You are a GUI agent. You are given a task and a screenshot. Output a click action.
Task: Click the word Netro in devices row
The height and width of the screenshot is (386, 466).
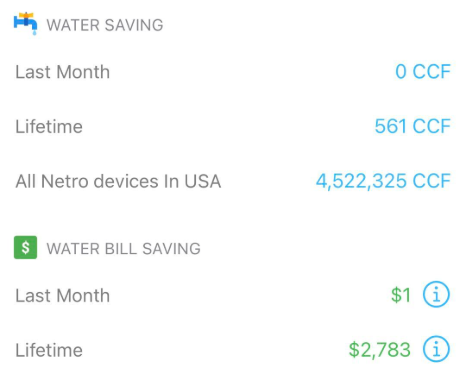(x=65, y=181)
